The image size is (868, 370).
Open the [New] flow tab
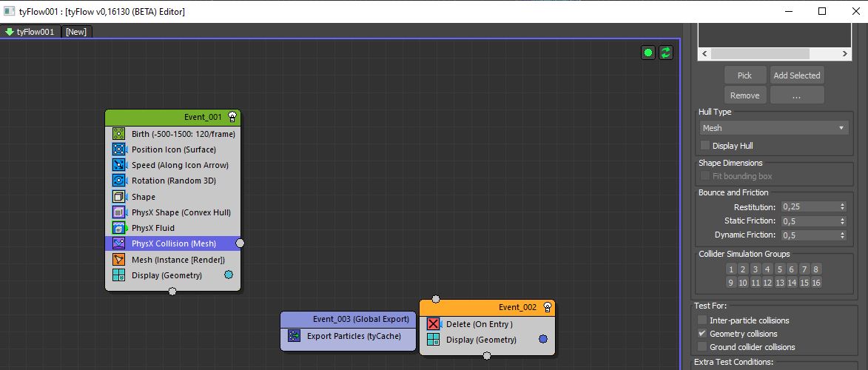tap(76, 32)
